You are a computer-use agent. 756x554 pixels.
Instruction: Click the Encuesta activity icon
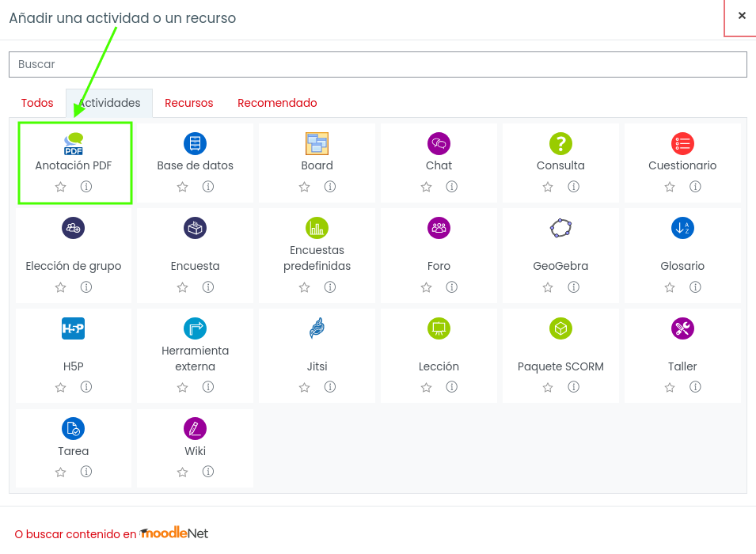(196, 228)
